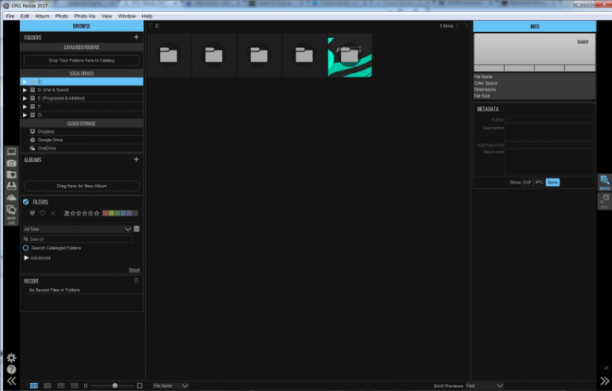612x391 pixels.
Task: Open the cloud storage shortcut in left strip
Action: coord(11,197)
